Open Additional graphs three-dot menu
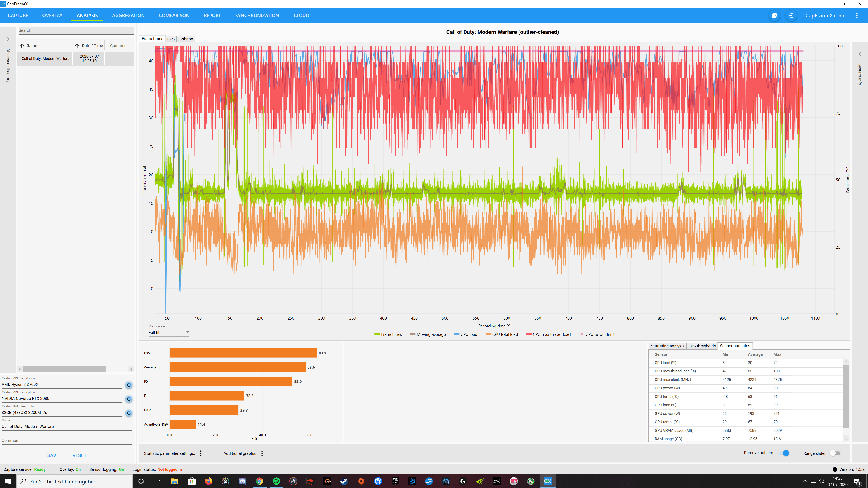Screen dimensions: 868x488 click(262, 453)
